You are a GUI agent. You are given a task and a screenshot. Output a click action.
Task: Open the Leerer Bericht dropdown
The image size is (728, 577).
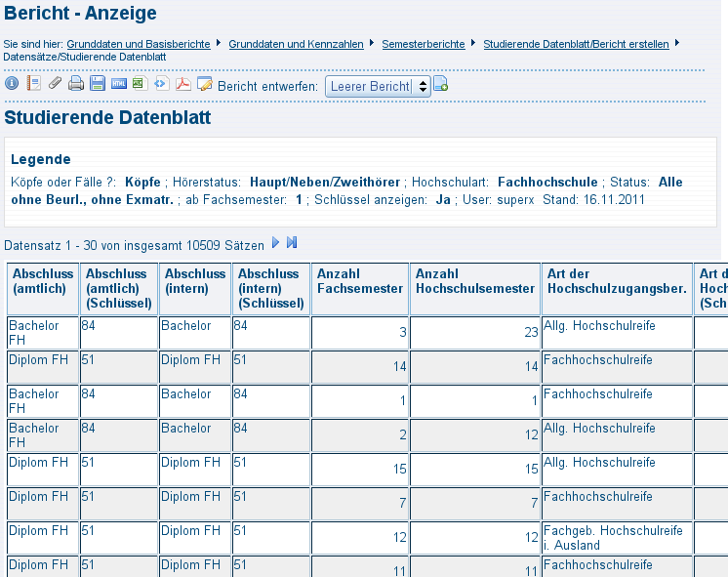378,86
